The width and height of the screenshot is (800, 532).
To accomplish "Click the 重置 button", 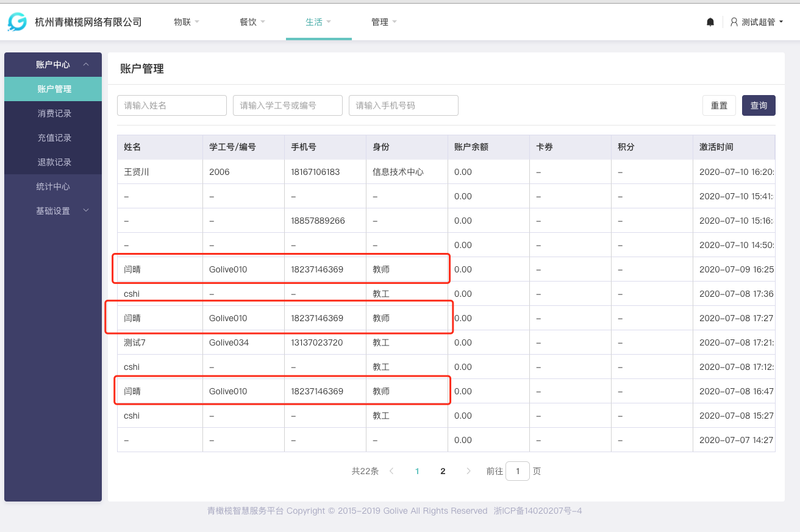I will [719, 105].
